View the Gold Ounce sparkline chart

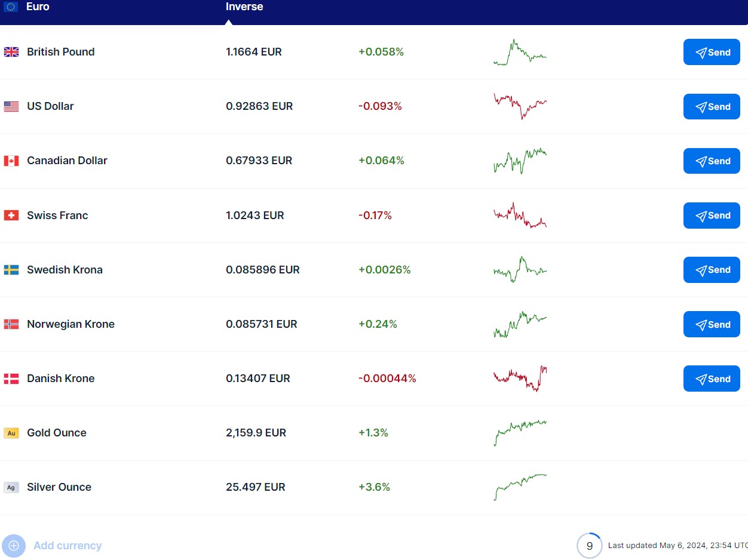[x=520, y=433]
